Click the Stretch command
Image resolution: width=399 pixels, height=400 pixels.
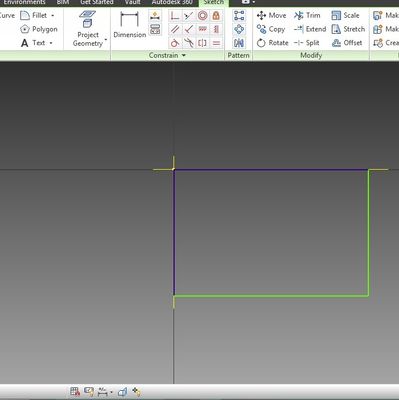coord(348,29)
